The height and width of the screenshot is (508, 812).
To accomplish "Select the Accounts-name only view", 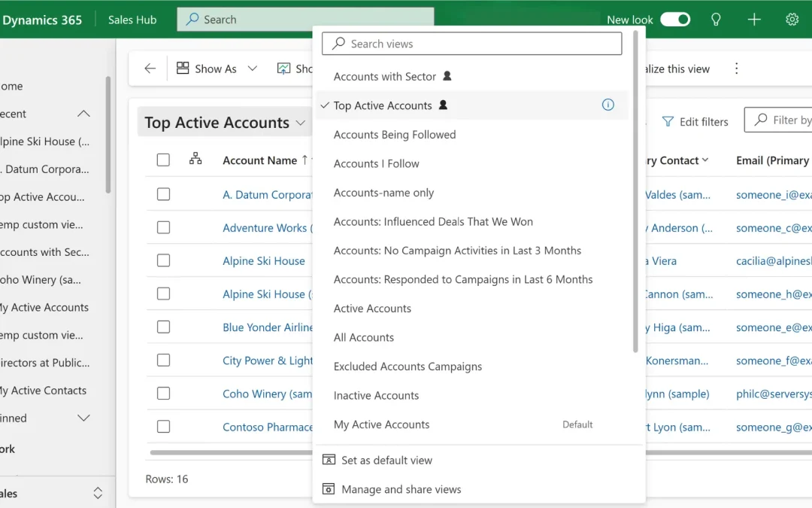I will coord(471,193).
